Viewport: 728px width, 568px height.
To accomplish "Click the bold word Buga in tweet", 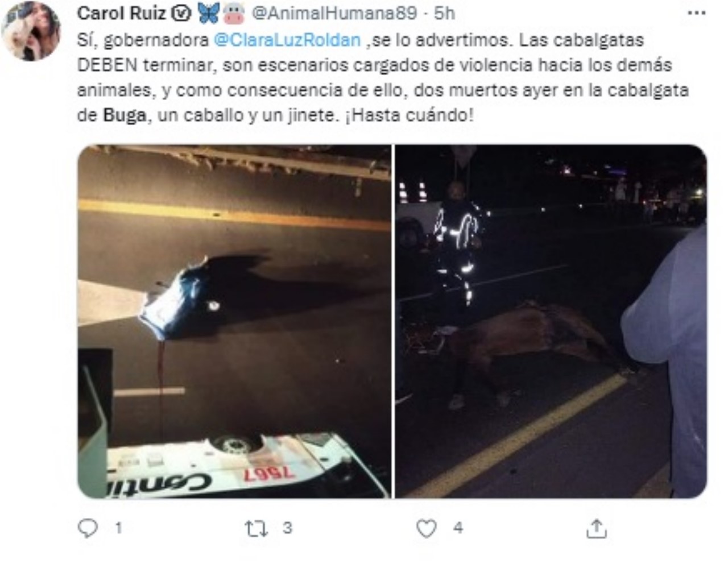I will (x=123, y=115).
